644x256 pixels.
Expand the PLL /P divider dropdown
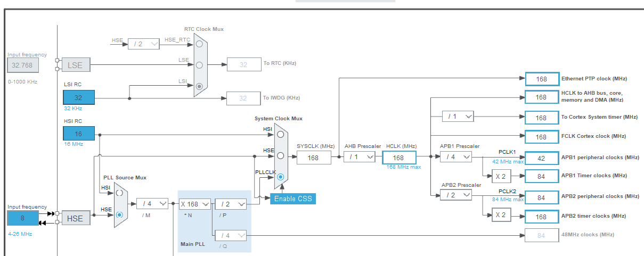(231, 204)
